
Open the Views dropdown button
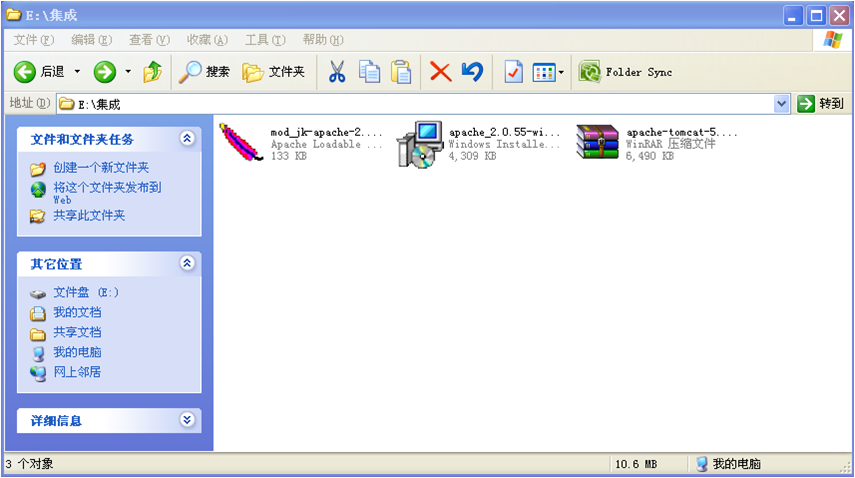click(547, 72)
